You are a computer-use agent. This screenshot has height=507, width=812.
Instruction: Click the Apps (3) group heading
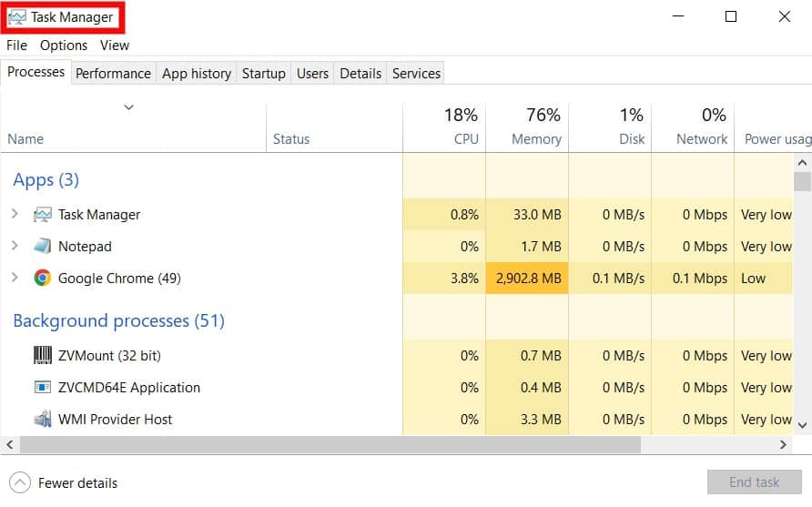coord(46,179)
